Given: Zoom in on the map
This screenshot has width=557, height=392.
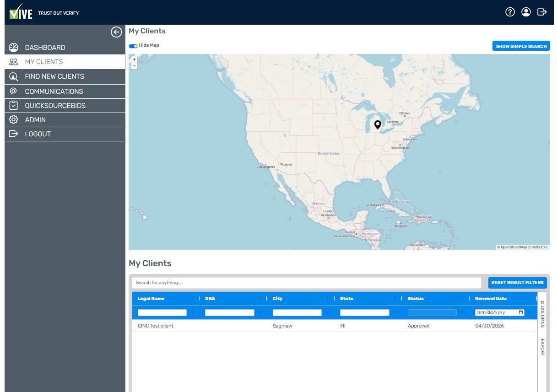Looking at the screenshot, I should (134, 59).
